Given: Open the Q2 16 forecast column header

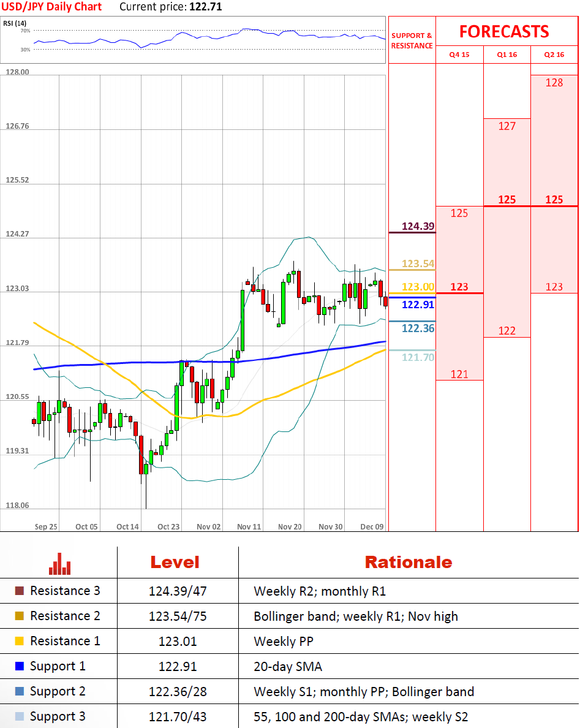Looking at the screenshot, I should click(x=554, y=55).
